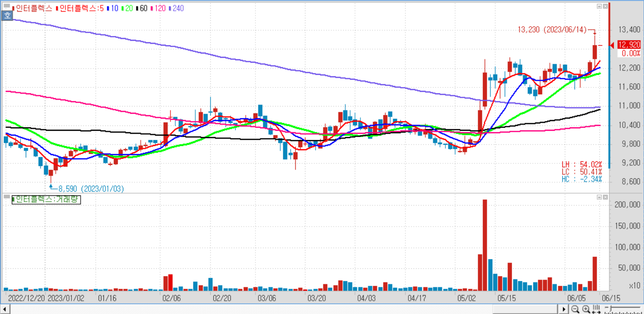This screenshot has height=314, width=644.
Task: Click the high price annotation 13,230 (2023/06/14)
Action: pos(553,30)
